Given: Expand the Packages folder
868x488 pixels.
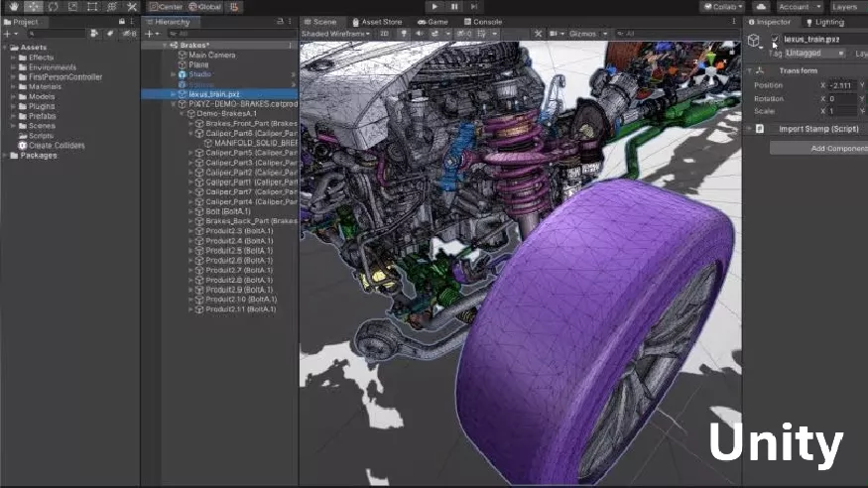Looking at the screenshot, I should (x=6, y=156).
